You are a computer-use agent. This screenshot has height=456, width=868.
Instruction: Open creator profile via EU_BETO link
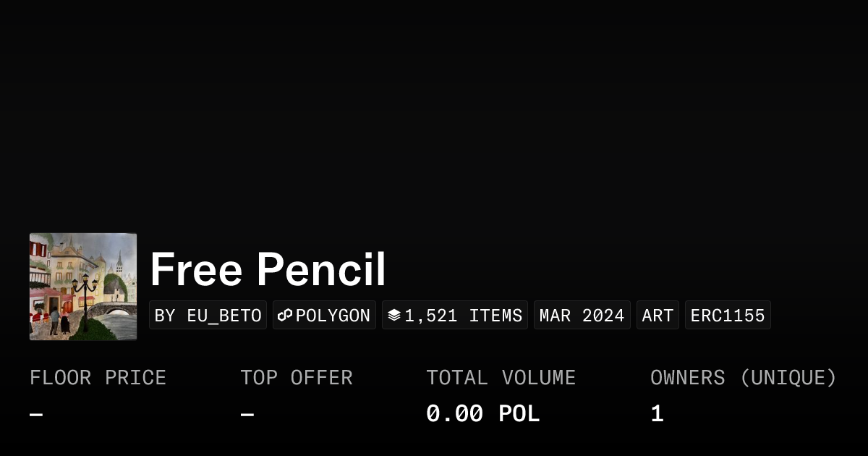224,315
